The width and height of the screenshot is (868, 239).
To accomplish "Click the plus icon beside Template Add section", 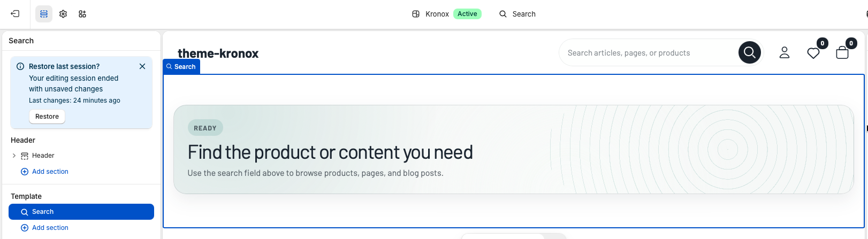I will tap(25, 228).
